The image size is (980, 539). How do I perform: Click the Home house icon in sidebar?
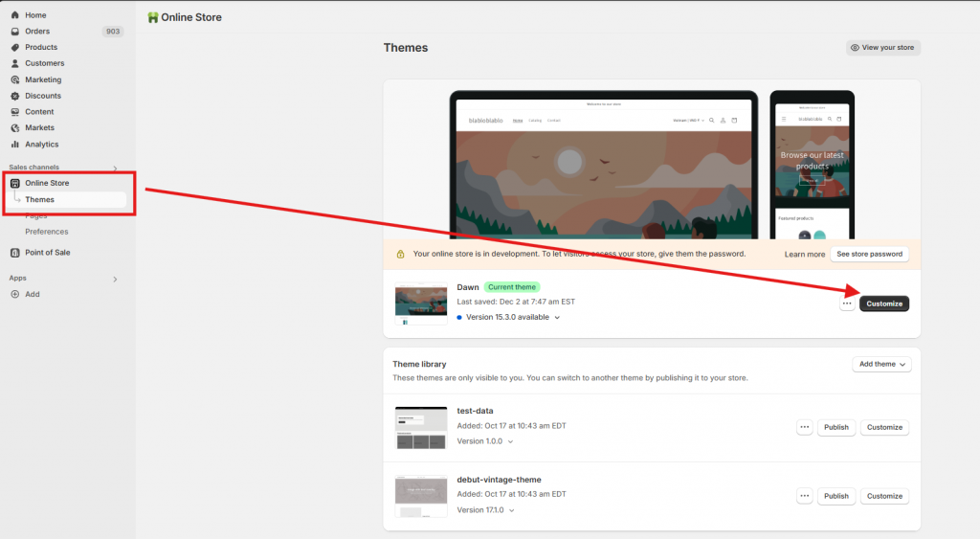[x=15, y=15]
